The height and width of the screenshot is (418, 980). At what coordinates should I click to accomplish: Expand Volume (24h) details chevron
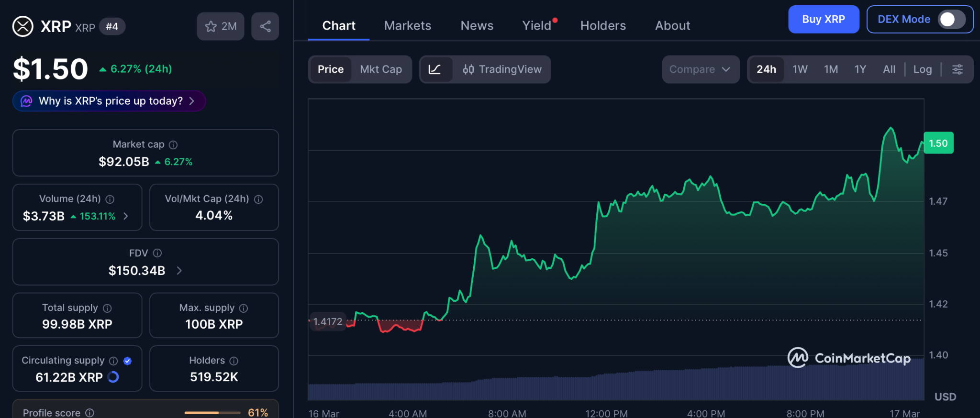[x=126, y=216]
